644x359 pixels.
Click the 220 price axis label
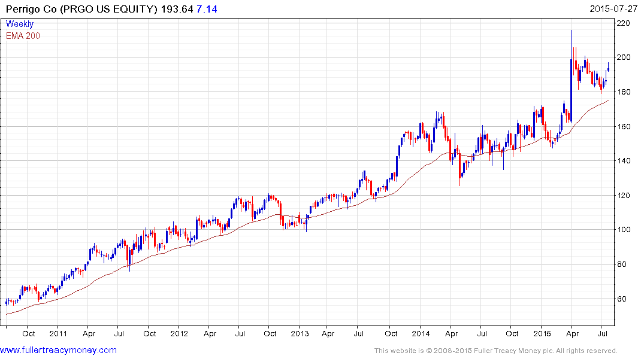[624, 23]
